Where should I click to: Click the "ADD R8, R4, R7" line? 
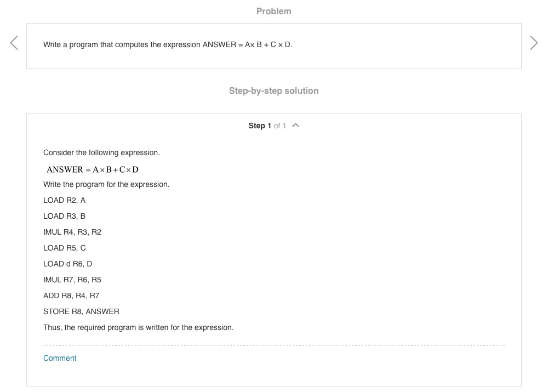(x=71, y=296)
